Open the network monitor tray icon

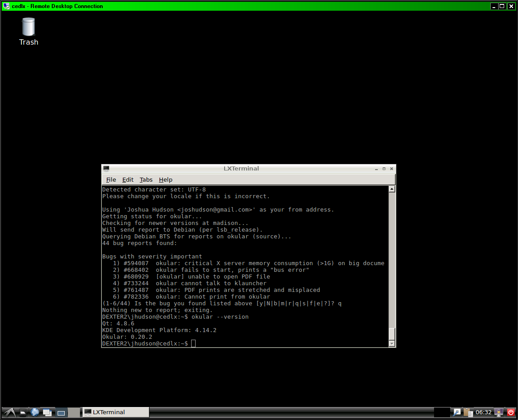pyautogui.click(x=457, y=412)
